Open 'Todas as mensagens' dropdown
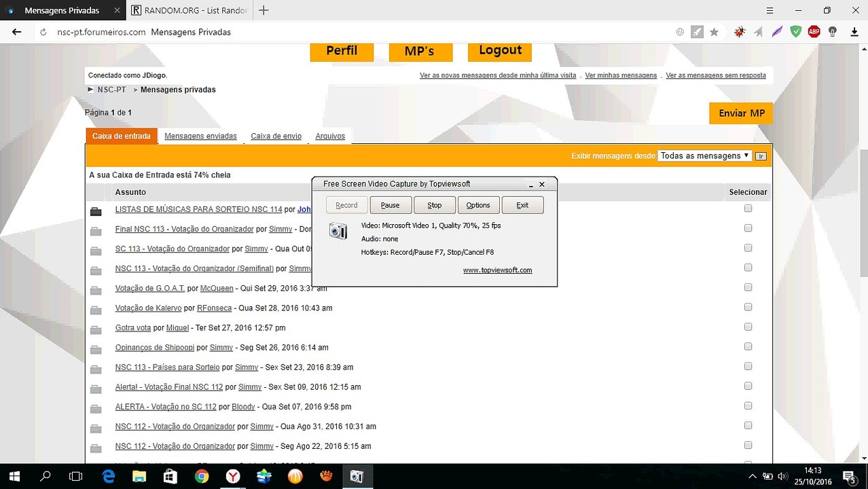The image size is (868, 489). pos(704,156)
